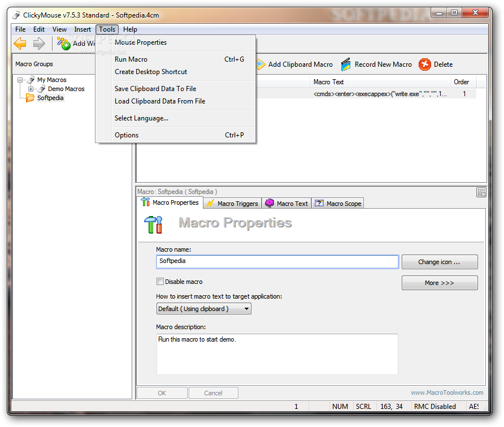Image resolution: width=504 pixels, height=427 pixels.
Task: Click the Add Wizard wand icon
Action: point(63,44)
